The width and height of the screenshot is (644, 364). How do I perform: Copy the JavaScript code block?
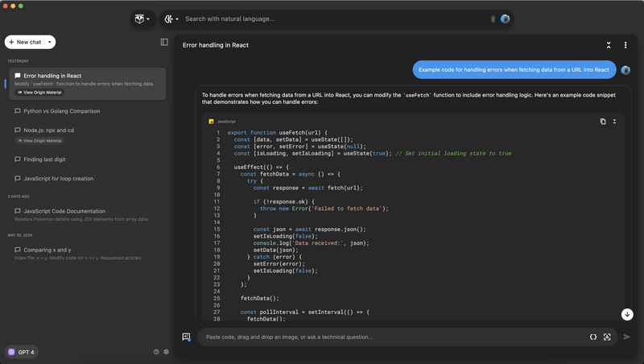[603, 122]
